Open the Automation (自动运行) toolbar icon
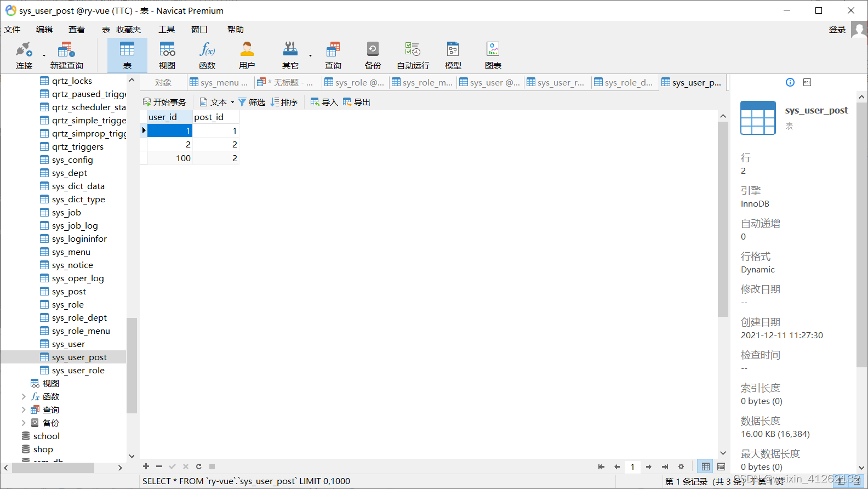The height and width of the screenshot is (489, 868). point(413,55)
